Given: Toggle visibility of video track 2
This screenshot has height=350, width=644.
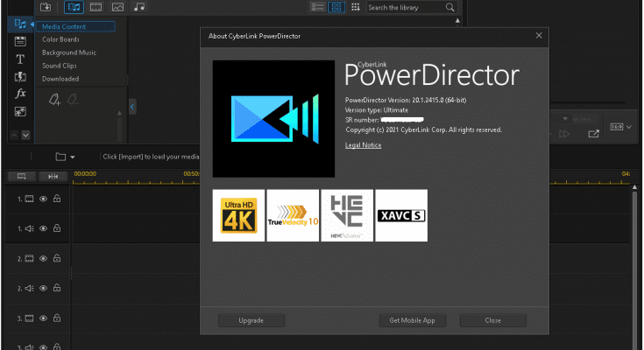Looking at the screenshot, I should [x=43, y=258].
